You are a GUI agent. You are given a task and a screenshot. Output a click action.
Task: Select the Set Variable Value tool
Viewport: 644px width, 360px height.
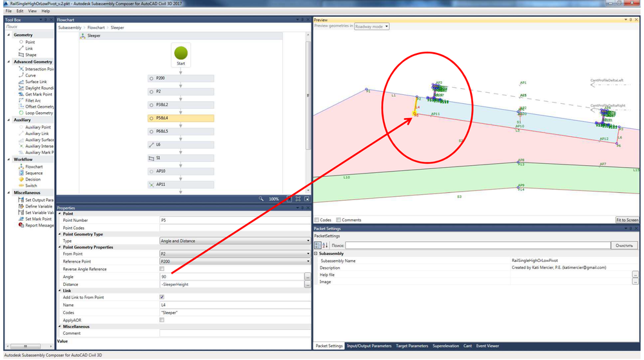tap(35, 213)
